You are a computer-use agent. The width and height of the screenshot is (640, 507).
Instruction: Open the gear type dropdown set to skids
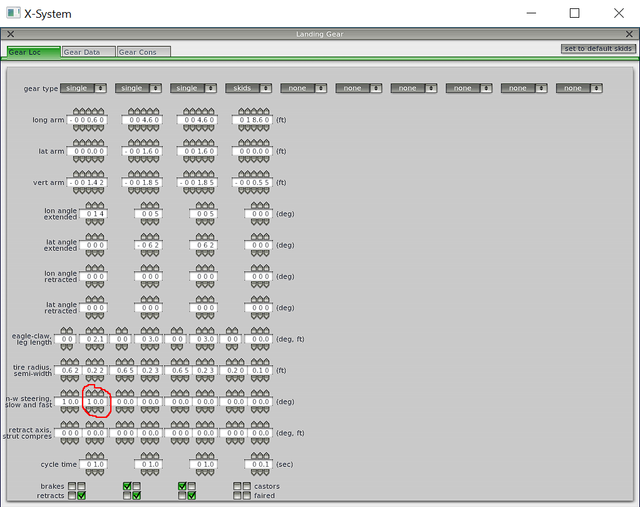[x=249, y=88]
